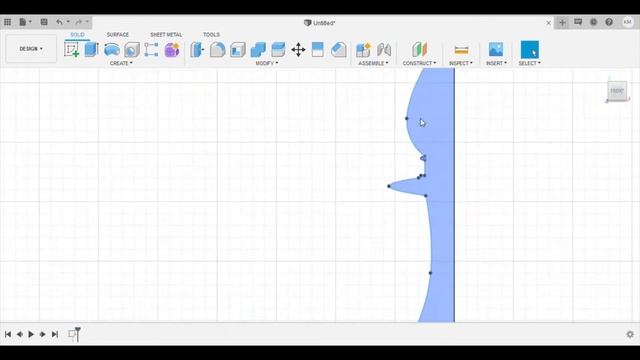Expand the CREATE dropdown menu
Image resolution: width=640 pixels, height=360 pixels.
click(121, 63)
